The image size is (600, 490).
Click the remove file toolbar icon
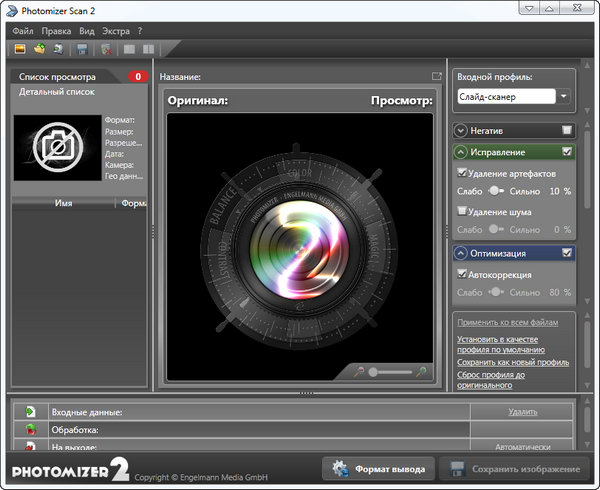[x=106, y=49]
